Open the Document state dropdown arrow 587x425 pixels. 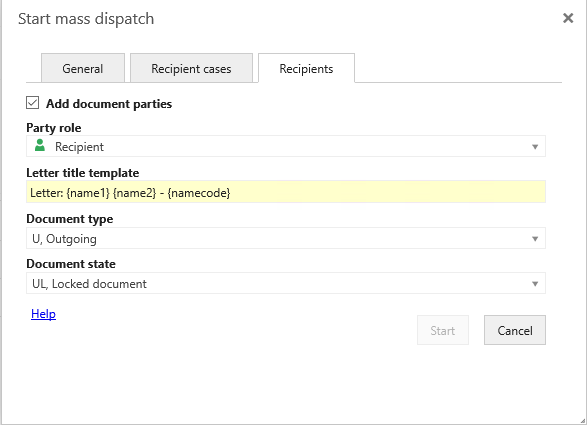[535, 284]
